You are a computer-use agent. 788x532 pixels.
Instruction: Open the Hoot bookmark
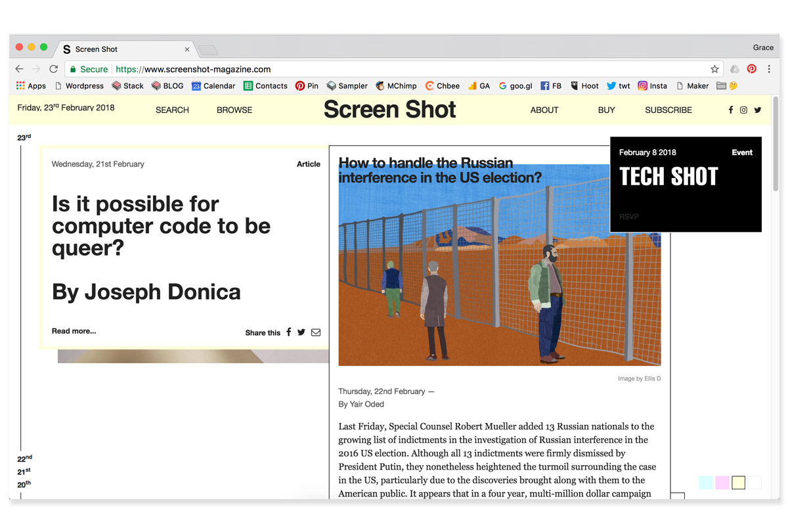coord(584,85)
